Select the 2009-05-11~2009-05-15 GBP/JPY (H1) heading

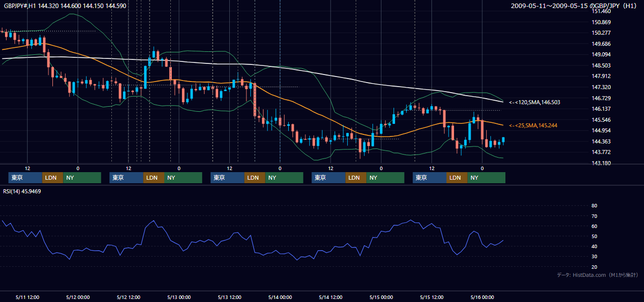[x=575, y=6]
